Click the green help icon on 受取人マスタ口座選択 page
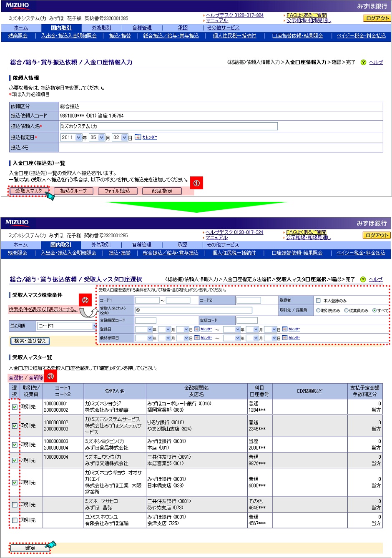Screen dimensions: 392x558 363,279
